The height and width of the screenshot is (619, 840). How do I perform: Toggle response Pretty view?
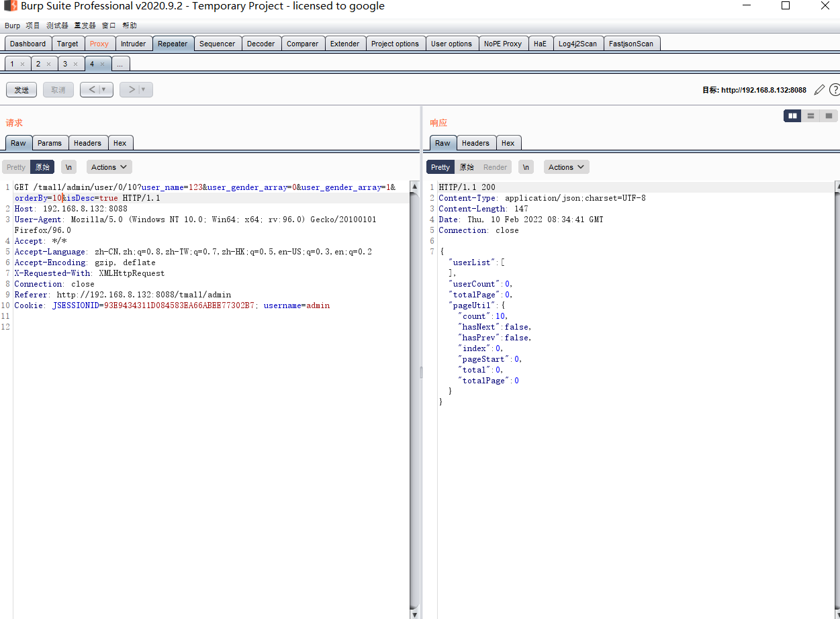pos(440,167)
